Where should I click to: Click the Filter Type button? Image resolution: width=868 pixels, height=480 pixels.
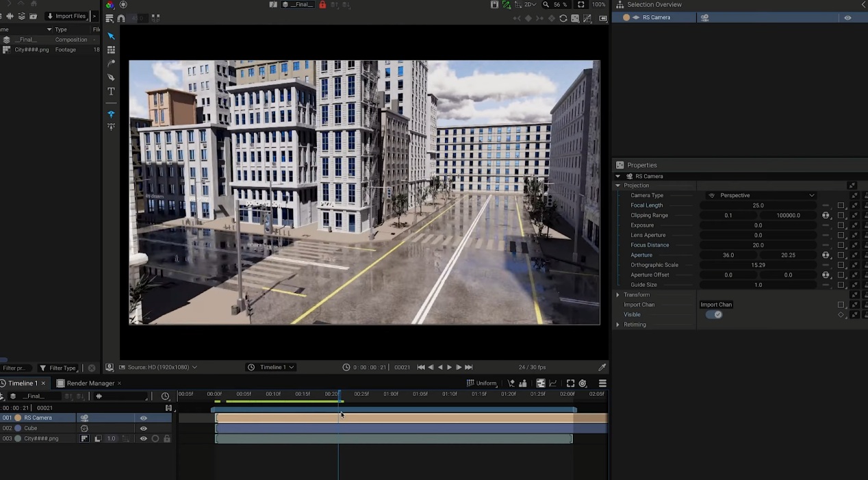click(58, 368)
